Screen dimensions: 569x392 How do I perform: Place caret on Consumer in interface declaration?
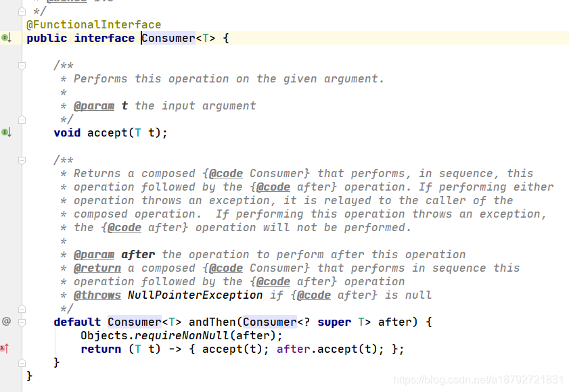[168, 38]
